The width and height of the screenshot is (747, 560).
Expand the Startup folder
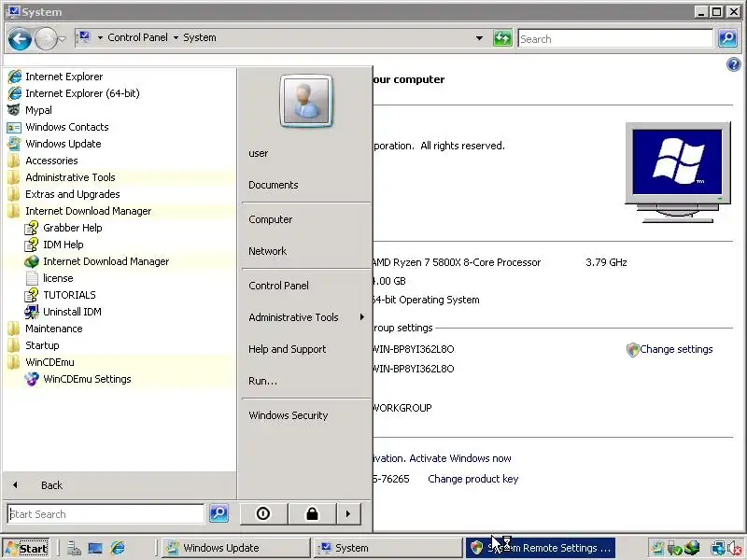point(42,345)
